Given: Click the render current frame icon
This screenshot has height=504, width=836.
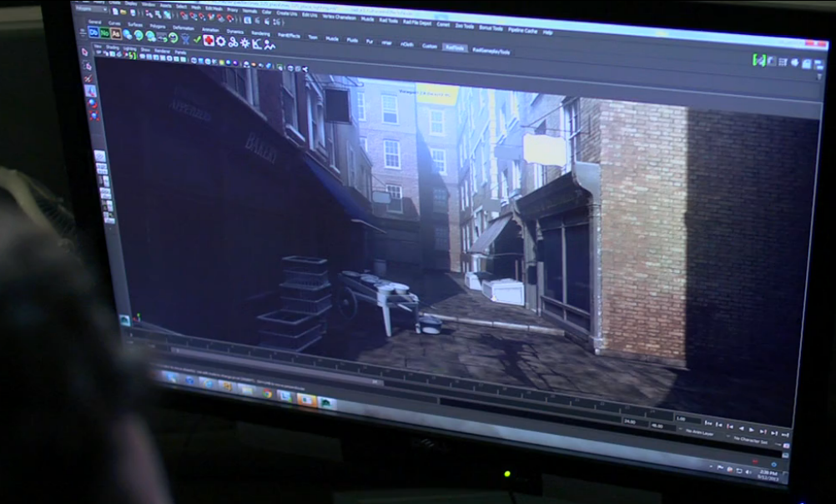Looking at the screenshot, I should pos(257,20).
